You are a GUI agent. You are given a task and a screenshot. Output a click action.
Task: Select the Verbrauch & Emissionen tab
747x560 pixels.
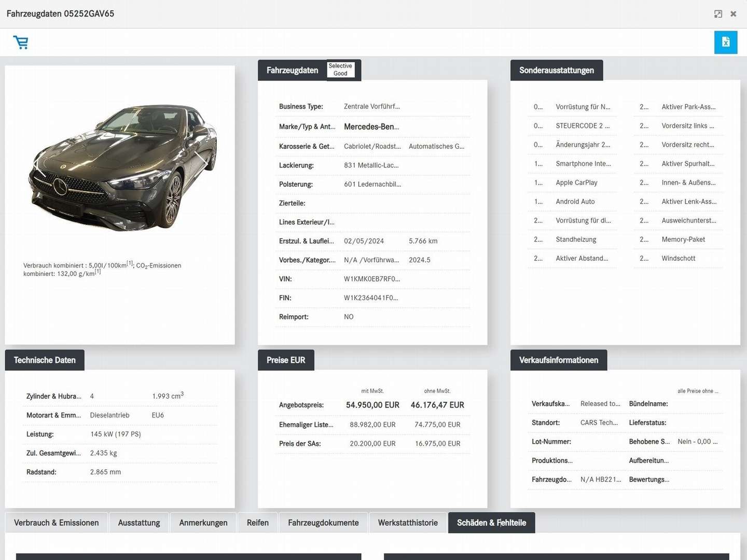[x=57, y=523]
